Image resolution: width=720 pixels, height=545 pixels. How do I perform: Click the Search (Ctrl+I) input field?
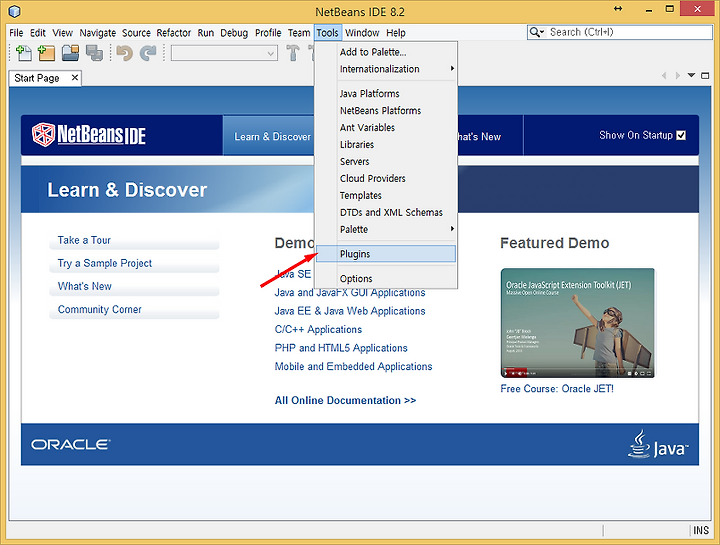click(629, 32)
